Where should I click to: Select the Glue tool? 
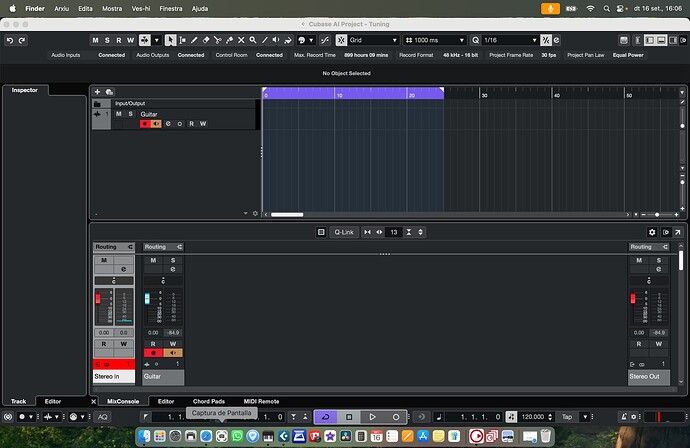click(x=229, y=40)
